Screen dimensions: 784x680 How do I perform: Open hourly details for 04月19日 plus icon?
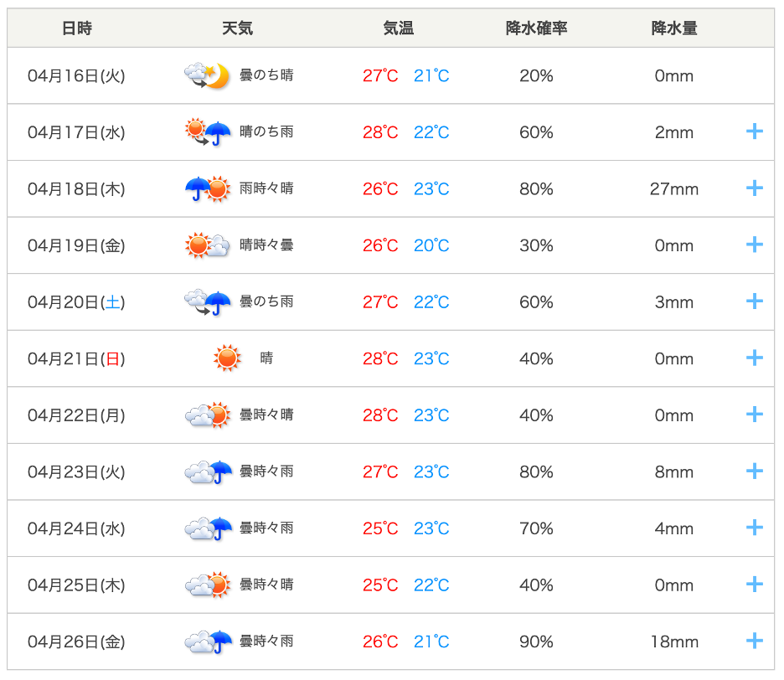click(755, 245)
